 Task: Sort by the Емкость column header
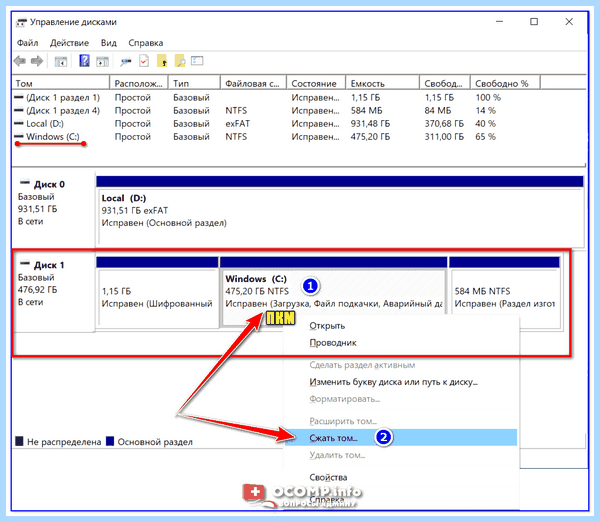(383, 83)
